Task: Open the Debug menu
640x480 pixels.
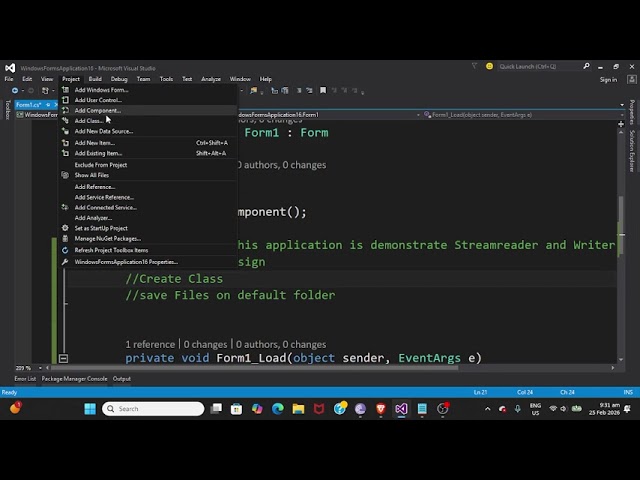Action: 119,79
